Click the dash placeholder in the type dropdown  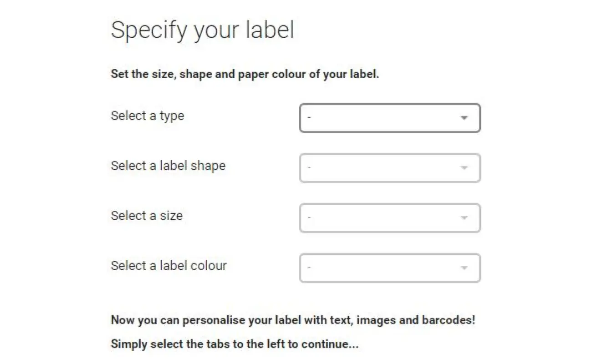[x=309, y=118]
